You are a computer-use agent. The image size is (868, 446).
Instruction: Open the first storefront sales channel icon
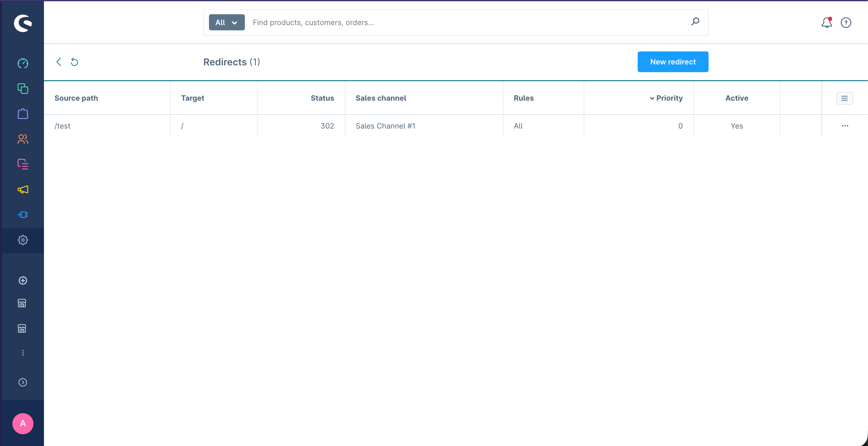pyautogui.click(x=22, y=303)
